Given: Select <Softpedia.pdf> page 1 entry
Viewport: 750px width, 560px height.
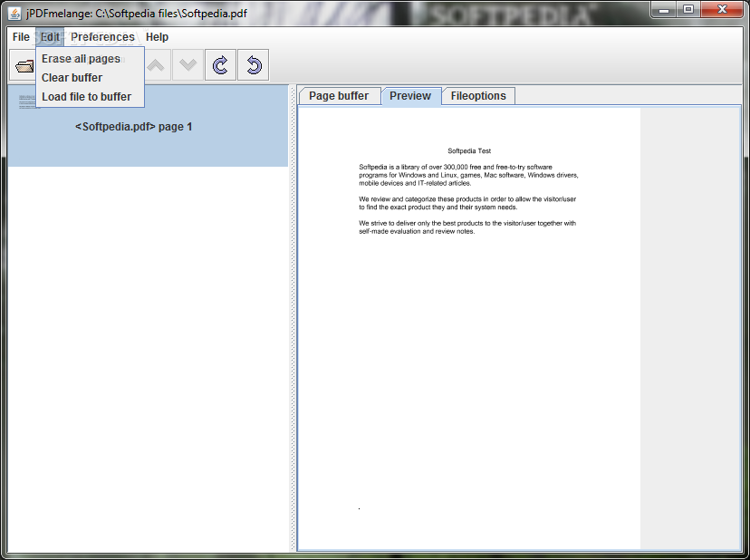Looking at the screenshot, I should click(x=148, y=126).
